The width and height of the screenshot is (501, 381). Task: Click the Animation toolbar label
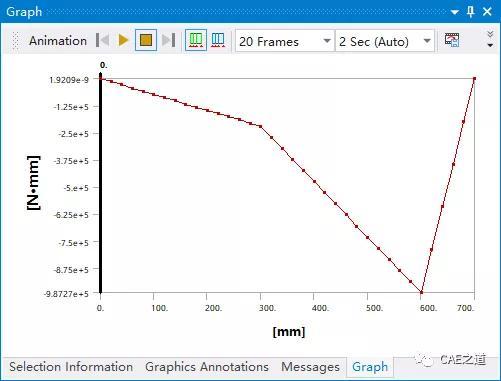(58, 41)
